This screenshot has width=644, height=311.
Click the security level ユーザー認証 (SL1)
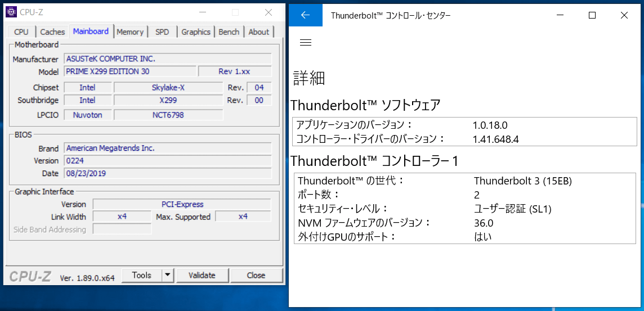click(x=513, y=209)
